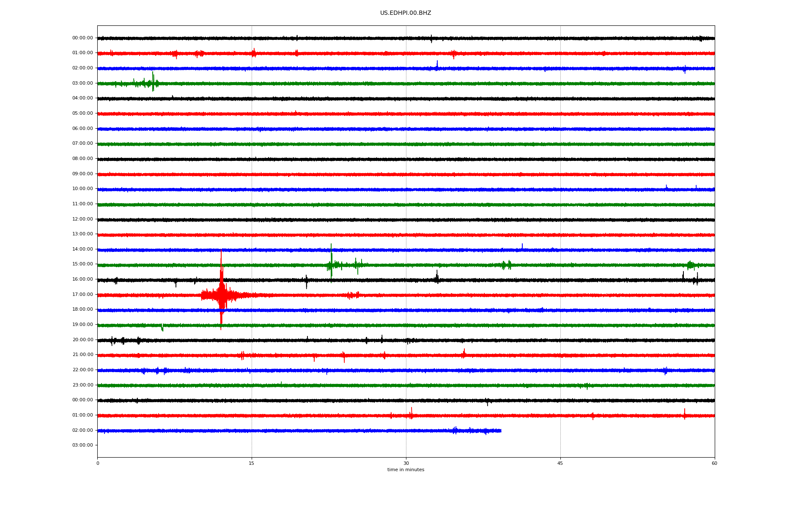Click the x-axis tick label 30

point(406,463)
